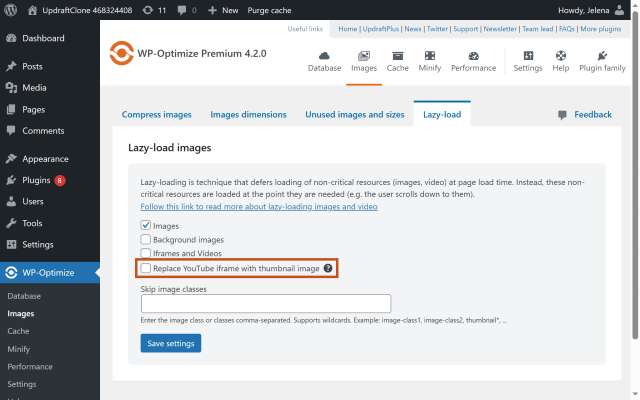
Task: Click the Settings icon in left sidebar
Action: point(11,244)
